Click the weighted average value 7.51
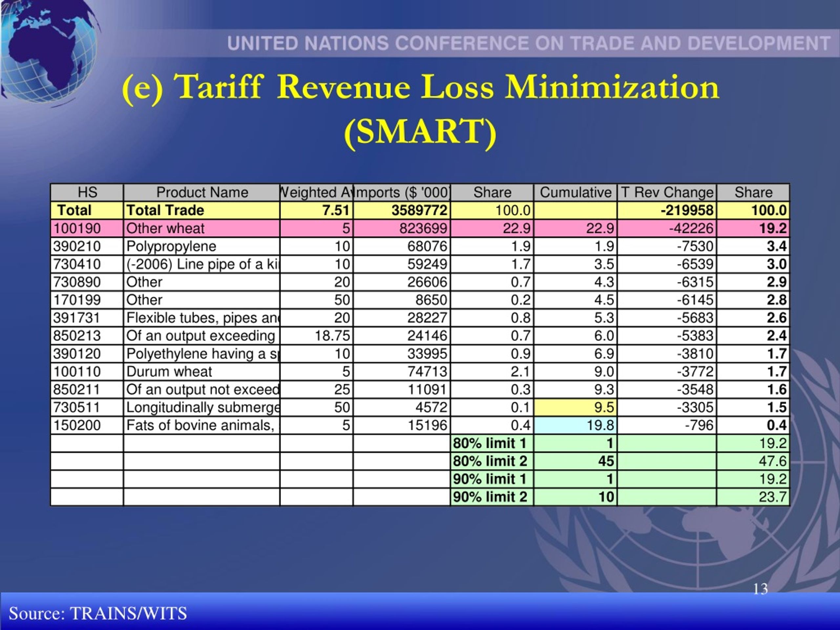Image resolution: width=840 pixels, height=630 pixels. tap(316, 210)
